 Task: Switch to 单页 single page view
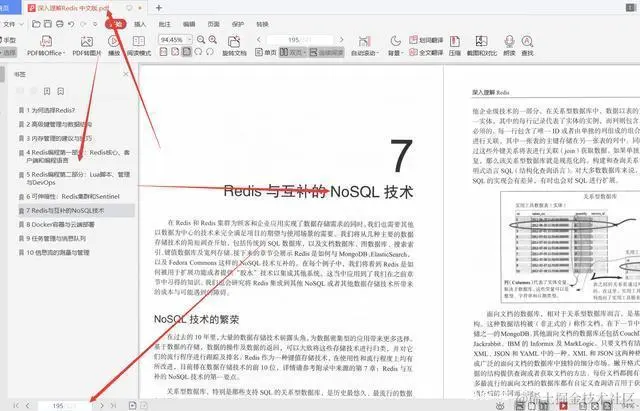(266, 52)
